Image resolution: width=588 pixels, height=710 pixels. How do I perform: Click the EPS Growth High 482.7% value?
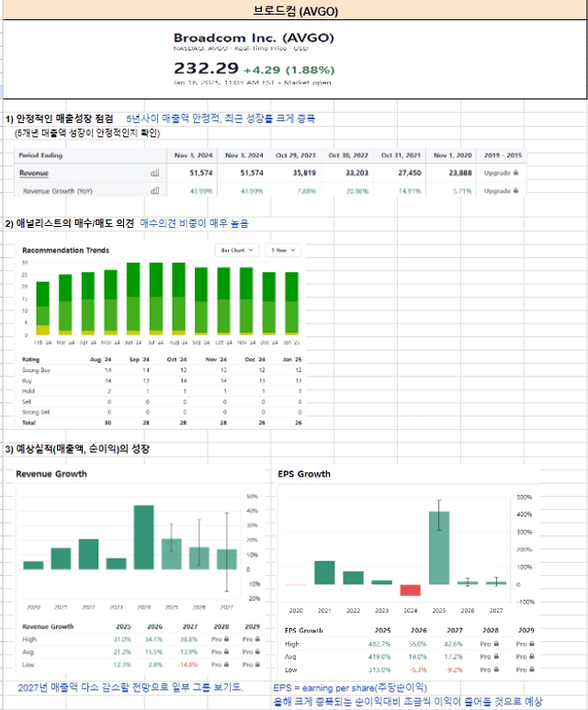click(379, 644)
